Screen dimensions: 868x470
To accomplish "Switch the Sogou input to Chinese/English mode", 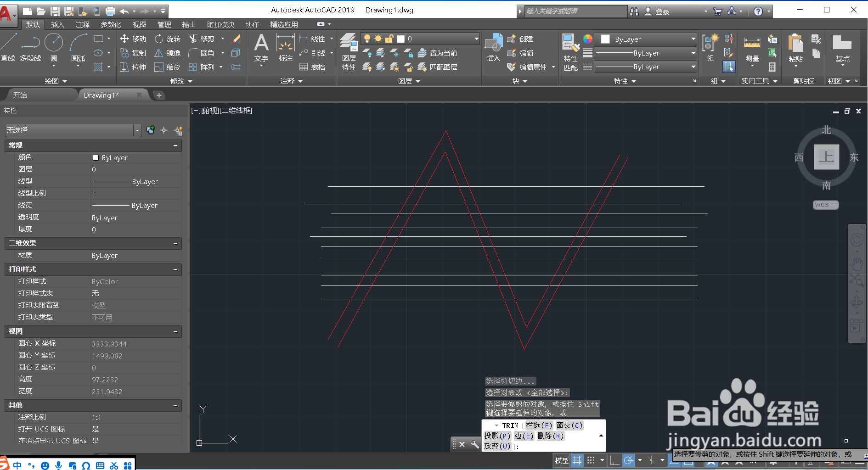I will click(x=17, y=465).
